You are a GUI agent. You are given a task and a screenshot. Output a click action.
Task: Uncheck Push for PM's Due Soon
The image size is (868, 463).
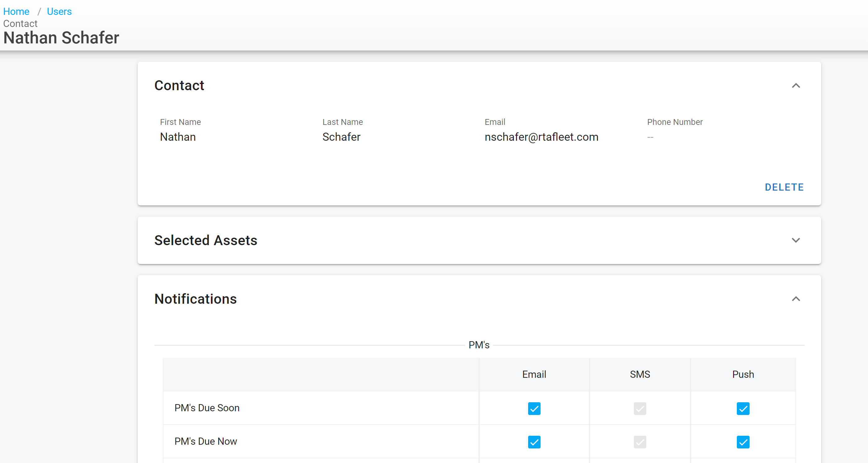[743, 408]
